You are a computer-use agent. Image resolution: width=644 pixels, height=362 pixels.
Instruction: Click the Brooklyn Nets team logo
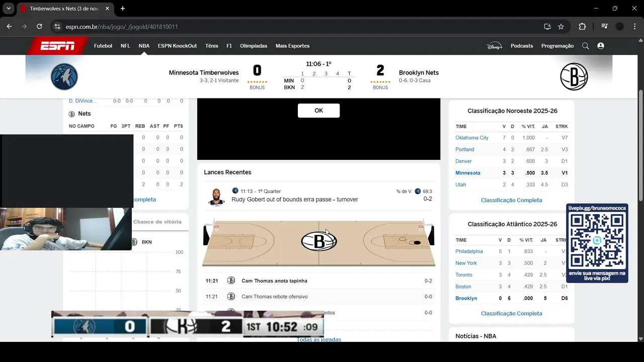[x=574, y=76]
